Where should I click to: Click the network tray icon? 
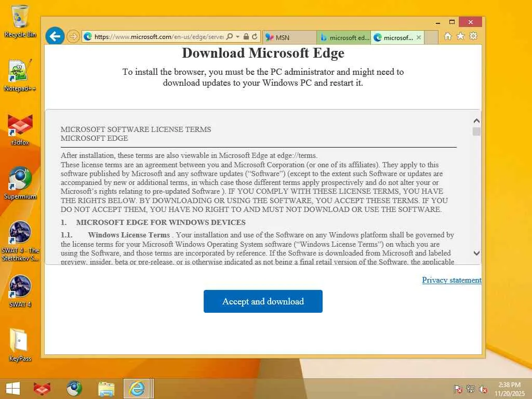pyautogui.click(x=471, y=389)
